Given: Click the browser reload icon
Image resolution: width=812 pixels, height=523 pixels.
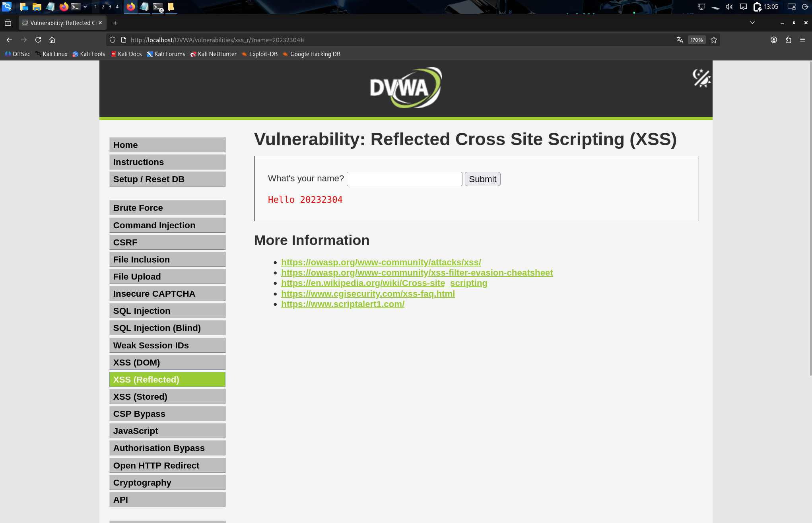Looking at the screenshot, I should [x=38, y=40].
